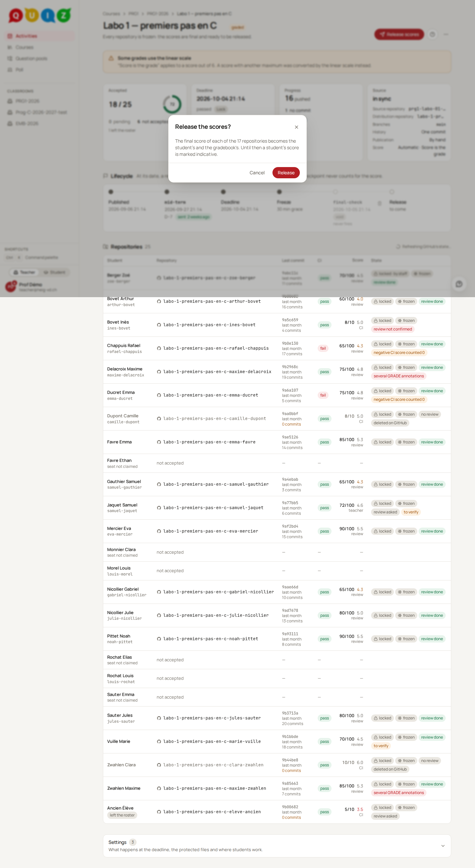Click 'not accepted' in Monnier Clara row

tap(170, 552)
